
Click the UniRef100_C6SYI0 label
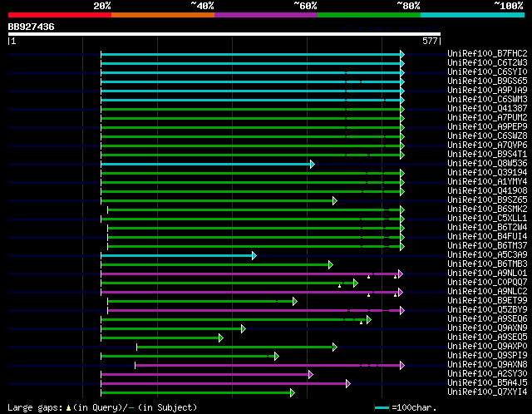coord(487,72)
